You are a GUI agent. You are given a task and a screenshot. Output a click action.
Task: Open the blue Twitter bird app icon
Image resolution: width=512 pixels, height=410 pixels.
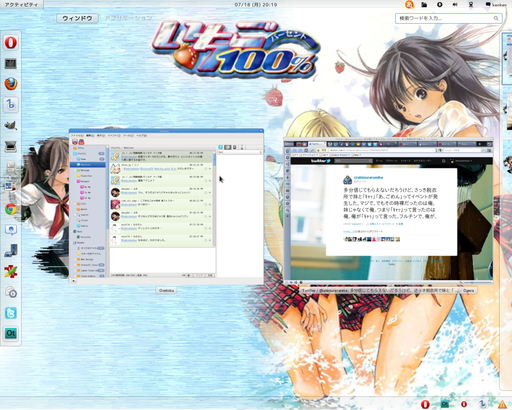11,313
